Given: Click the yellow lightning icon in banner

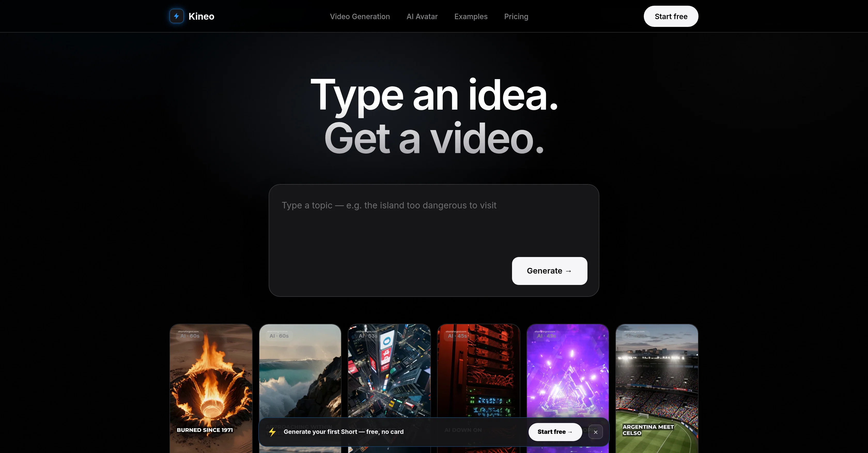Looking at the screenshot, I should pos(272,432).
